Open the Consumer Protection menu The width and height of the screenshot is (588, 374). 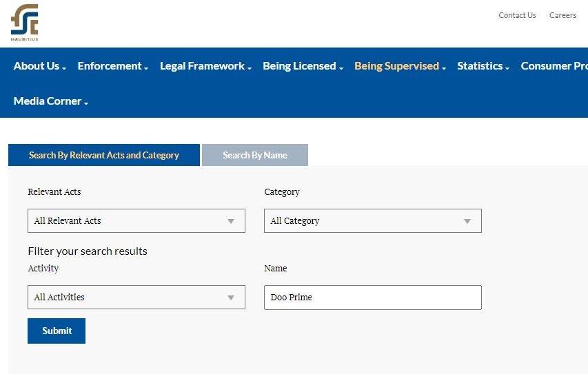554,66
